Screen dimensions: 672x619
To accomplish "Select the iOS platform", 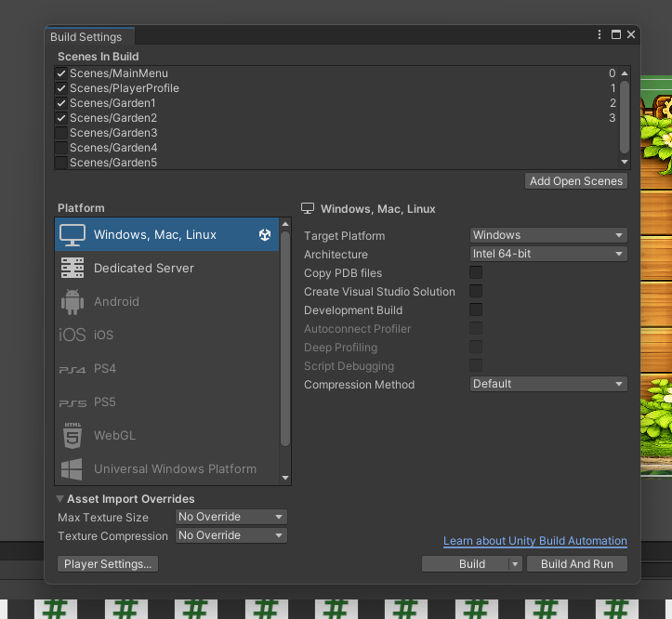I will (x=167, y=335).
